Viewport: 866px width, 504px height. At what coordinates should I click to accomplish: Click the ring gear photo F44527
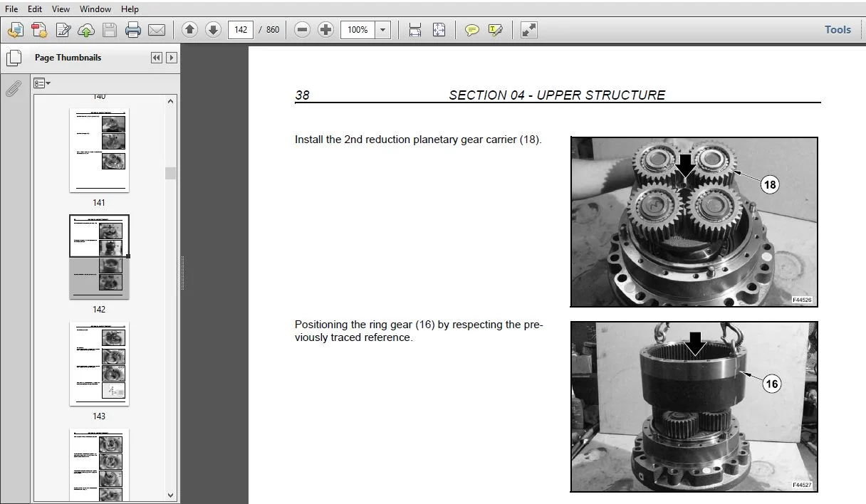[x=694, y=406]
